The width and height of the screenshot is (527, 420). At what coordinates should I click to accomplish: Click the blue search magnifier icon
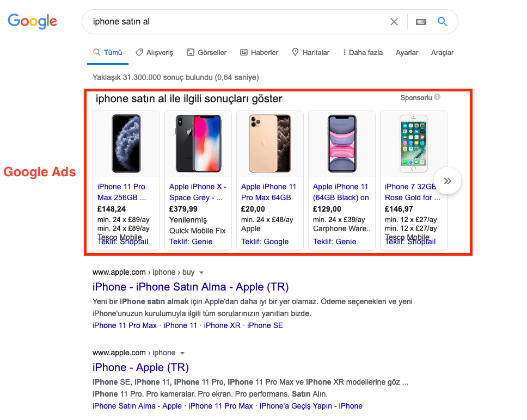coord(442,21)
